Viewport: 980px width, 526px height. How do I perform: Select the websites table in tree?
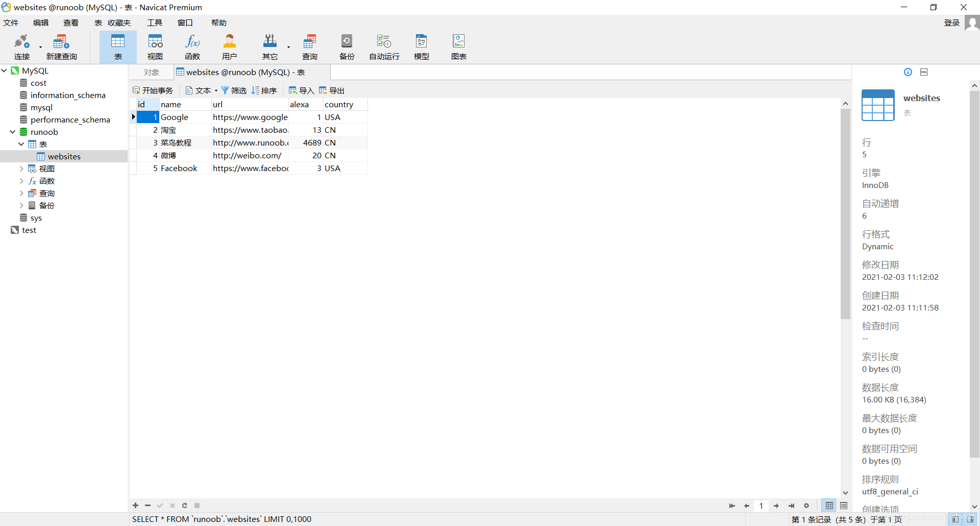(64, 156)
